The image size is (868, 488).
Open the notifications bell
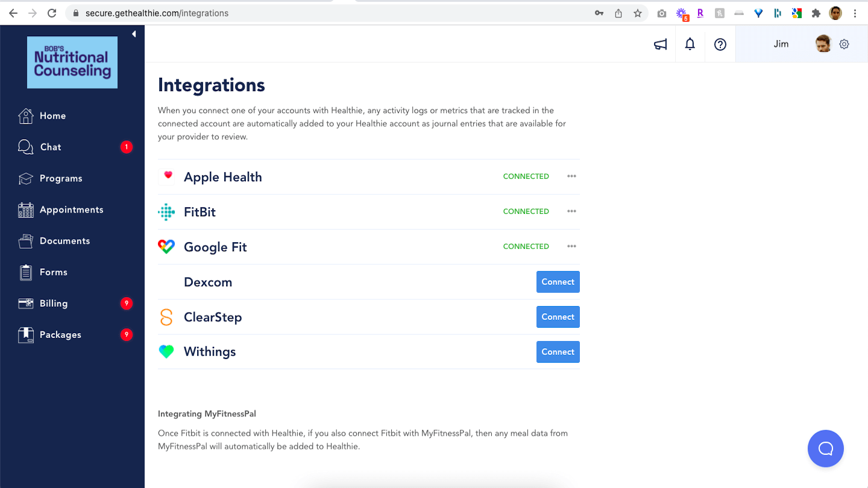[x=690, y=44]
